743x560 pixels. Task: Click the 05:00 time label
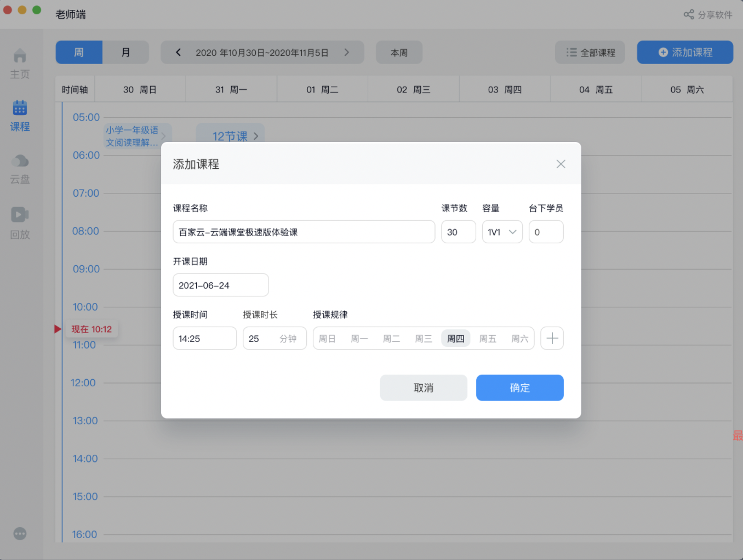tap(87, 117)
